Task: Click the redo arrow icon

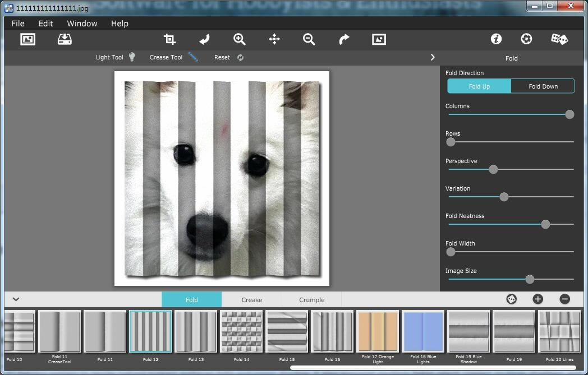Action: pyautogui.click(x=344, y=39)
